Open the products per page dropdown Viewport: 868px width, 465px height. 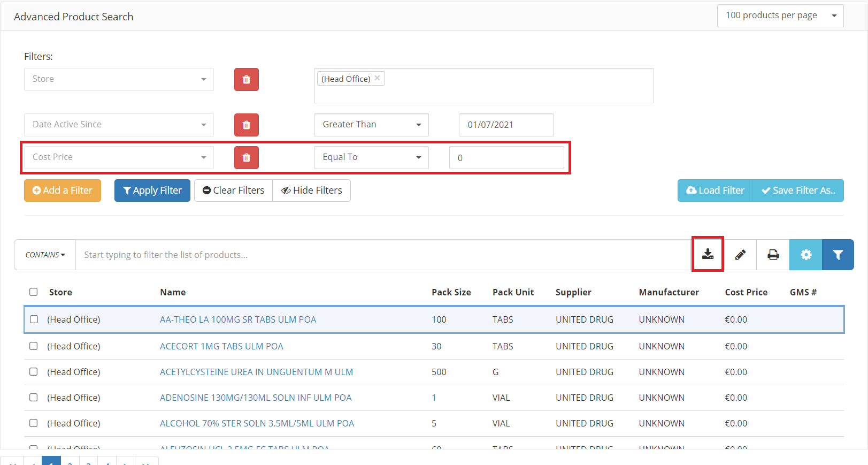pos(780,16)
